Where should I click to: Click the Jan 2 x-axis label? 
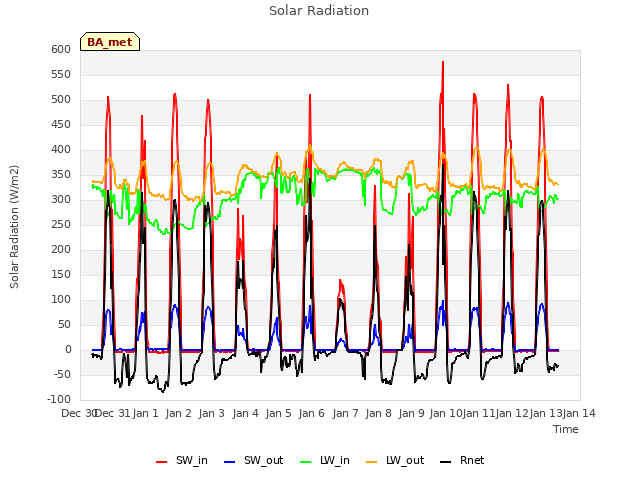179,413
